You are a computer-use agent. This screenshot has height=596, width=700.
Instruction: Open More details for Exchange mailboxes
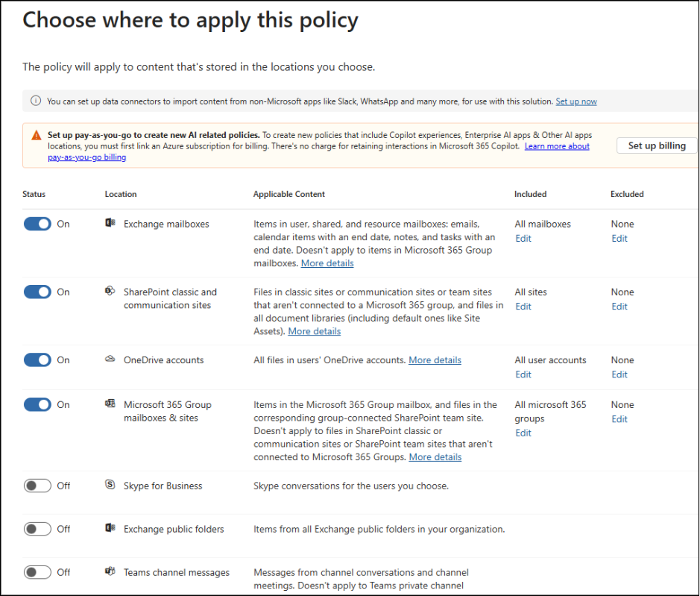pyautogui.click(x=327, y=263)
